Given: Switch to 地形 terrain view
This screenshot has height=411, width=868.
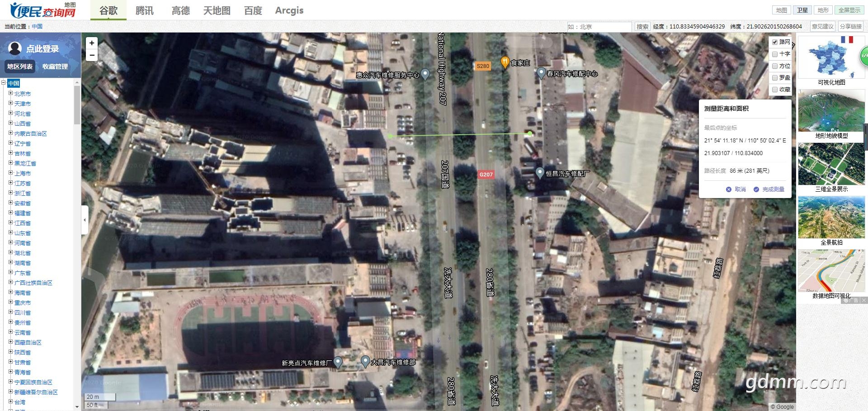Looking at the screenshot, I should [823, 10].
